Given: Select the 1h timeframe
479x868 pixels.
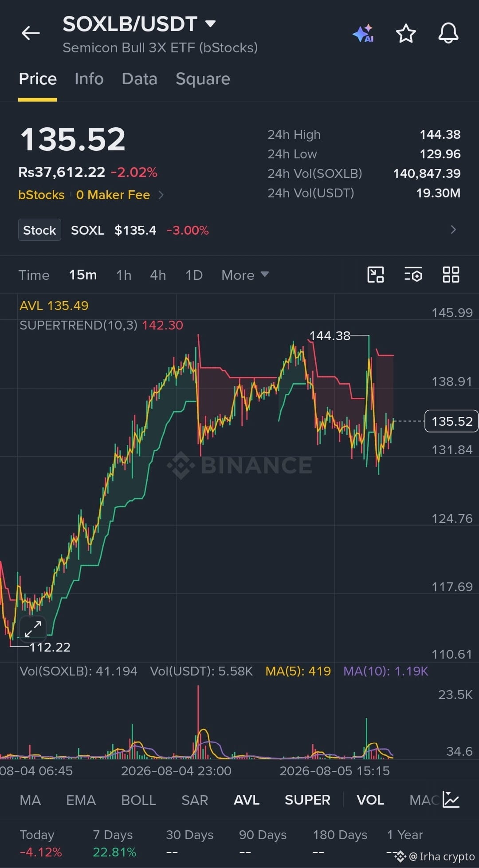Looking at the screenshot, I should tap(124, 275).
